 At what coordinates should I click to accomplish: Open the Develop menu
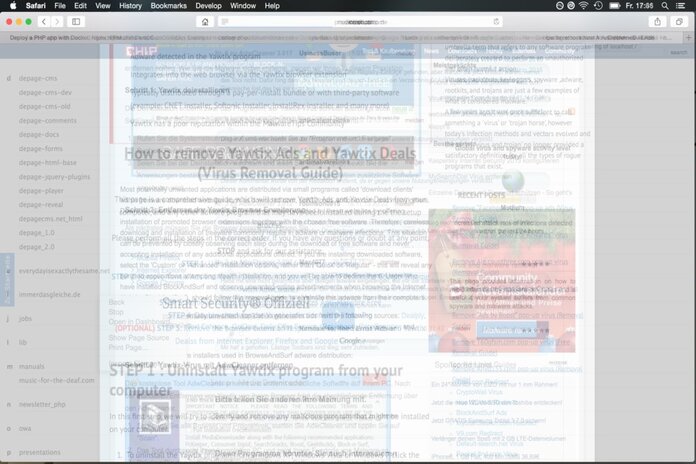pyautogui.click(x=208, y=6)
